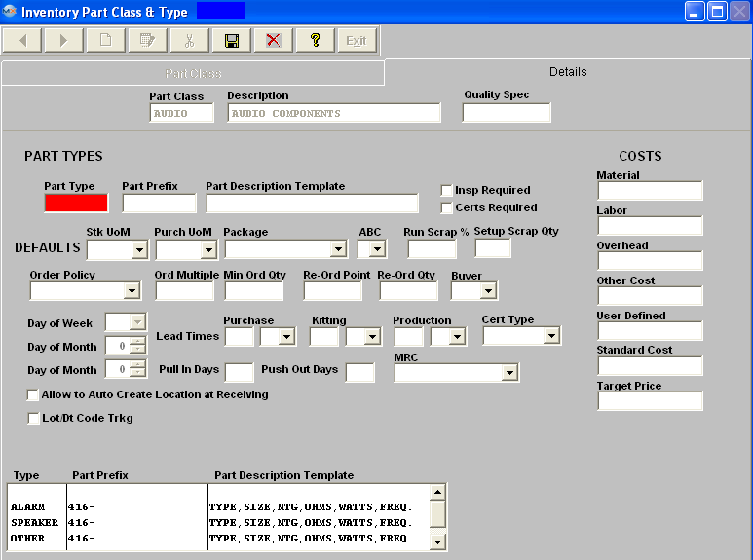Switch to the Details tab

click(x=568, y=72)
